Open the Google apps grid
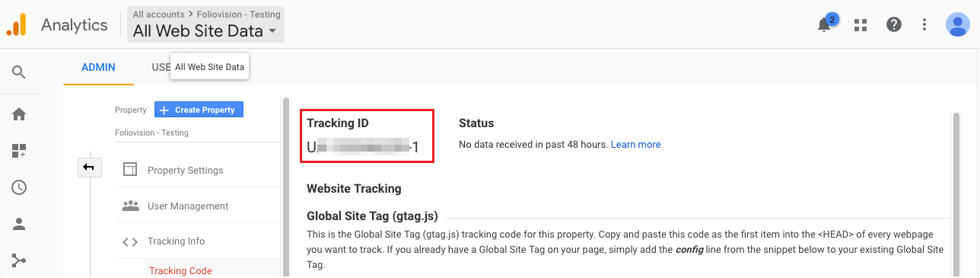980x278 pixels. click(861, 24)
